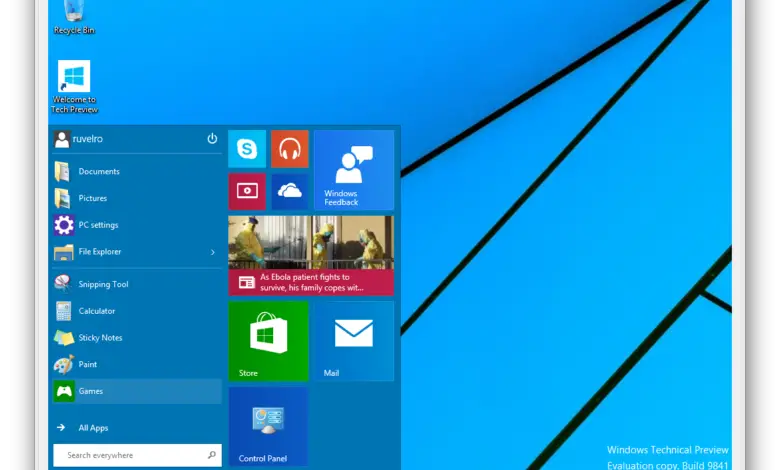The image size is (780, 470).
Task: Launch PC settings gear icon
Action: [64, 225]
